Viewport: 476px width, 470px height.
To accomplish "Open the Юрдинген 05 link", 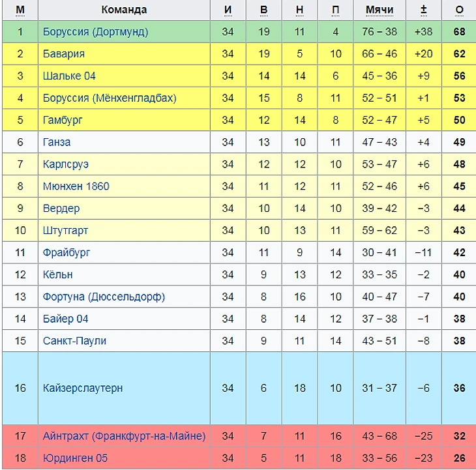I will 75,458.
